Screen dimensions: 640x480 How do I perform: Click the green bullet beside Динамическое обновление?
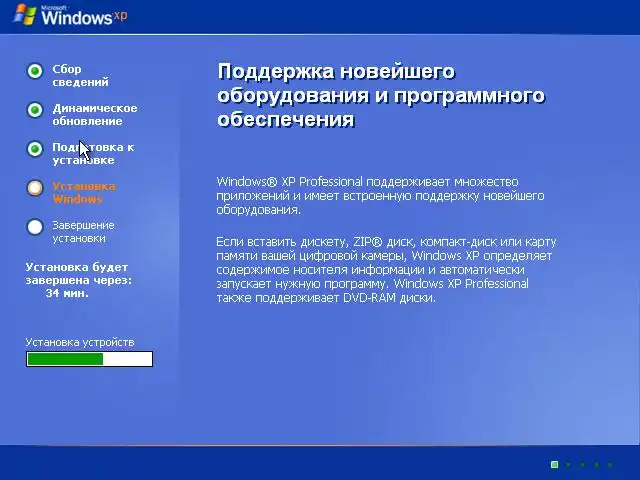(35, 110)
